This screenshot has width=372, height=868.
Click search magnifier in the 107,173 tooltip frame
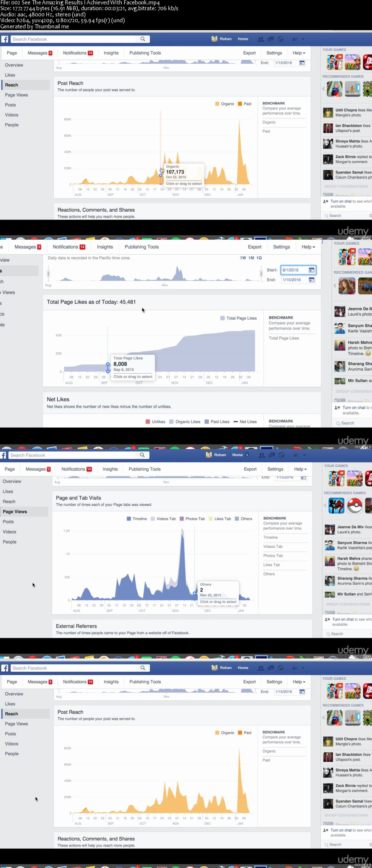pos(143,39)
